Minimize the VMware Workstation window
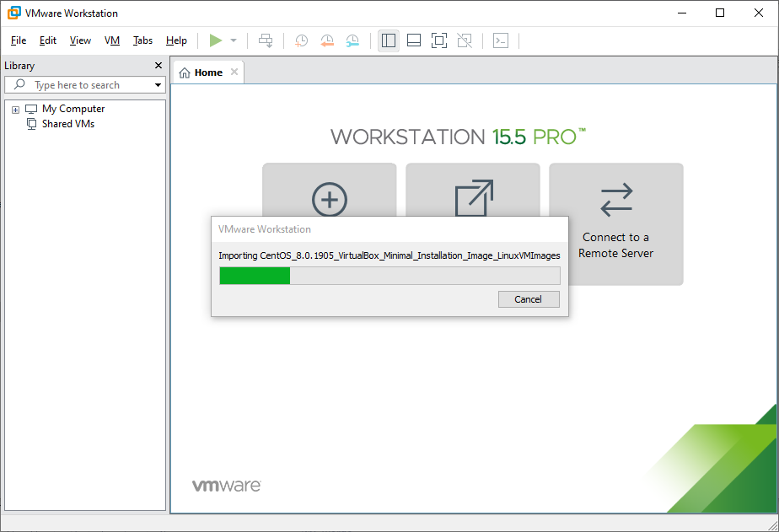The width and height of the screenshot is (779, 532). click(x=682, y=13)
